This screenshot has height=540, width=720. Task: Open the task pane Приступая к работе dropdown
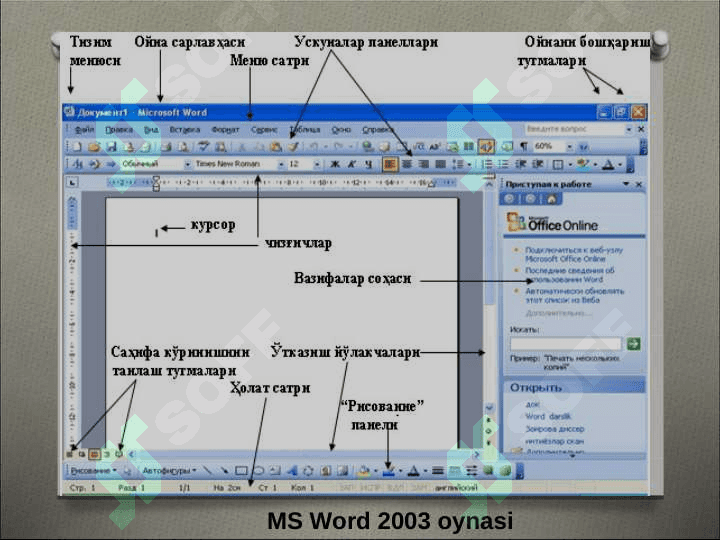tap(625, 184)
